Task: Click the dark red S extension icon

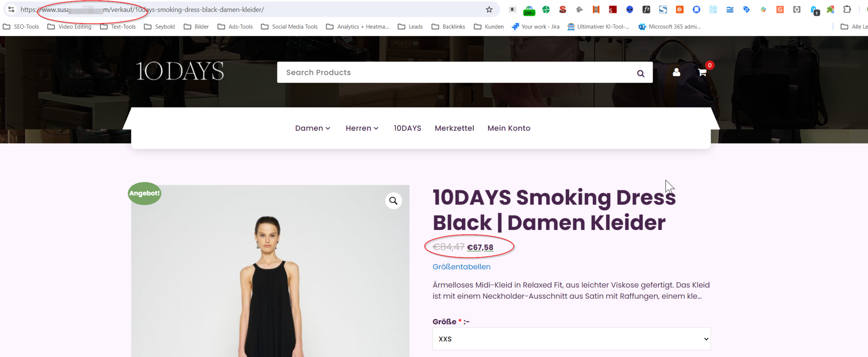Action: coord(613,10)
